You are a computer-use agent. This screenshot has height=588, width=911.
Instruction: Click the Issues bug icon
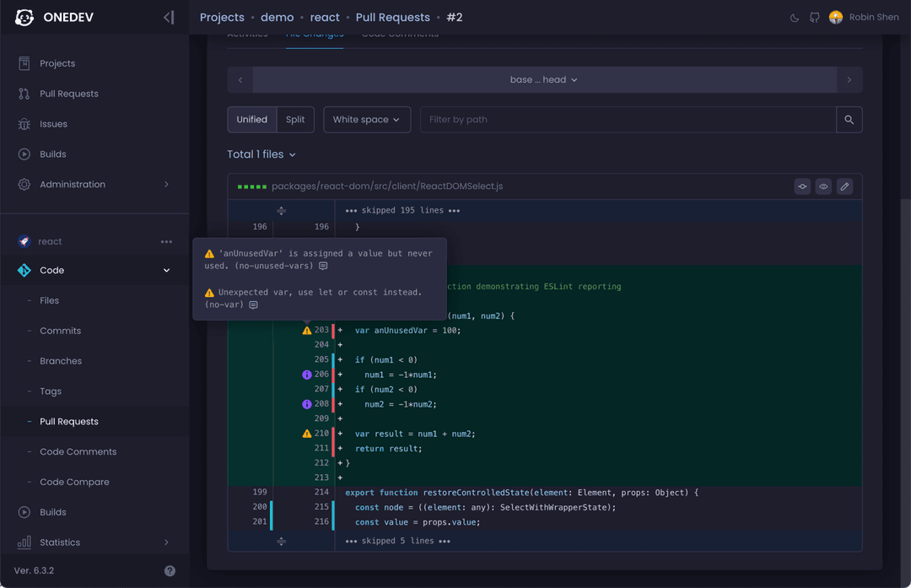click(x=24, y=124)
